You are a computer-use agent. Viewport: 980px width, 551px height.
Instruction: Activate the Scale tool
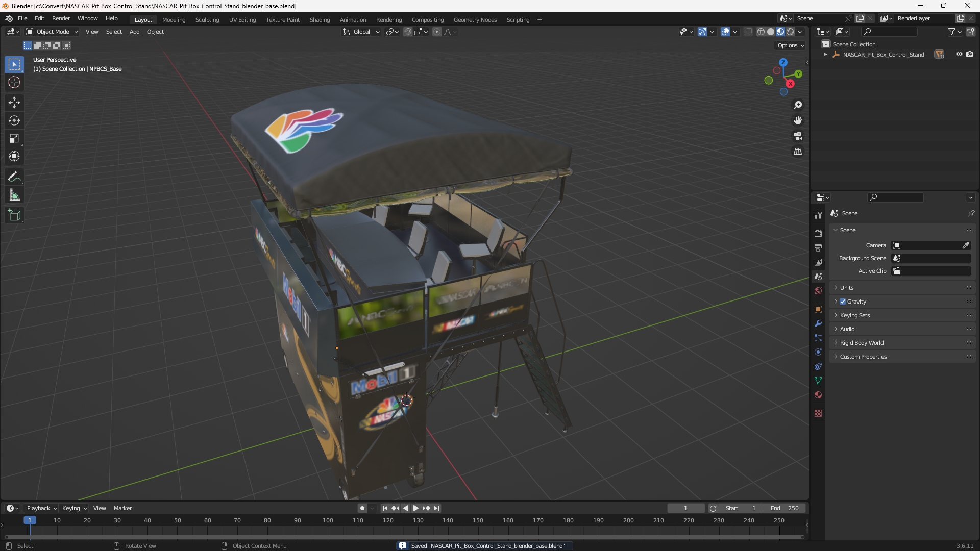(x=14, y=138)
